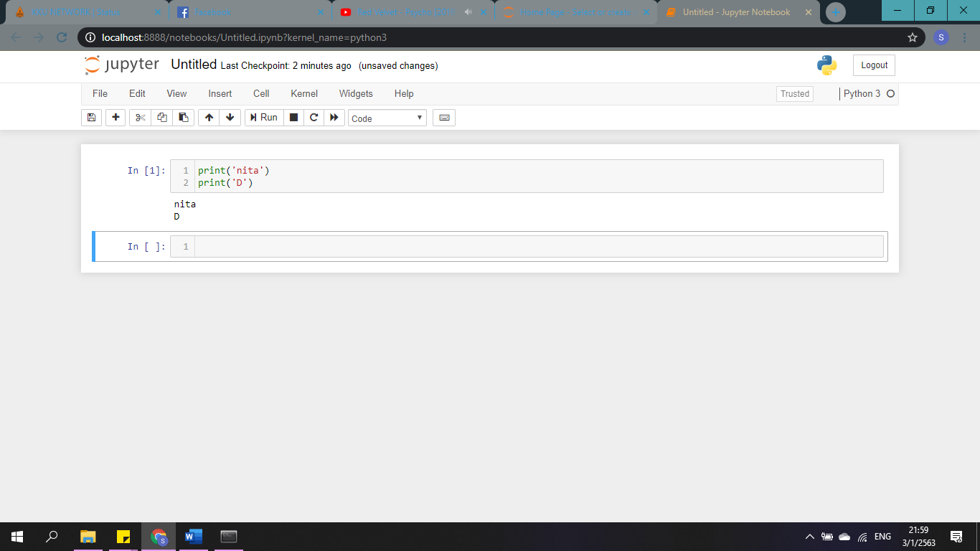This screenshot has height=551, width=980.
Task: Click the Trusted notebook indicator
Action: pos(795,94)
